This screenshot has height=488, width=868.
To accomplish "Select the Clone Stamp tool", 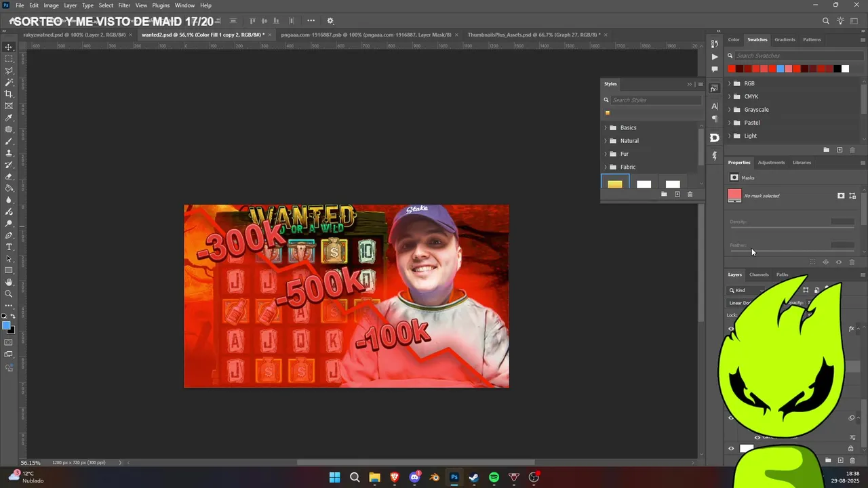I will point(9,153).
